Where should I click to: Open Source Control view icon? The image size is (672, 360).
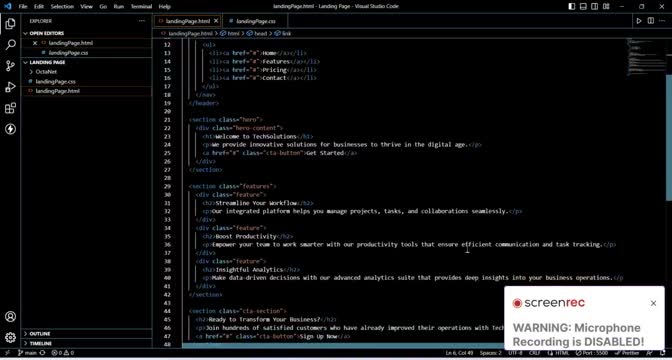click(10, 66)
